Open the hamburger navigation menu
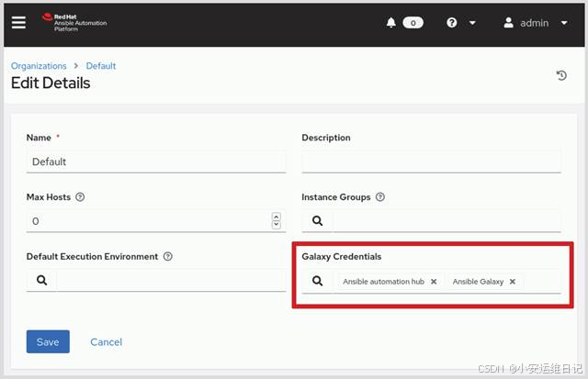This screenshot has width=588, height=379. (x=18, y=23)
